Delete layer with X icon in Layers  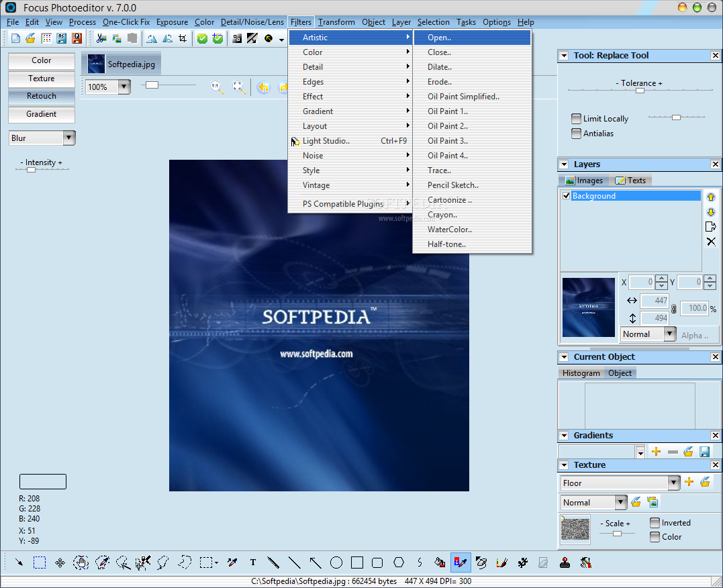click(x=711, y=242)
